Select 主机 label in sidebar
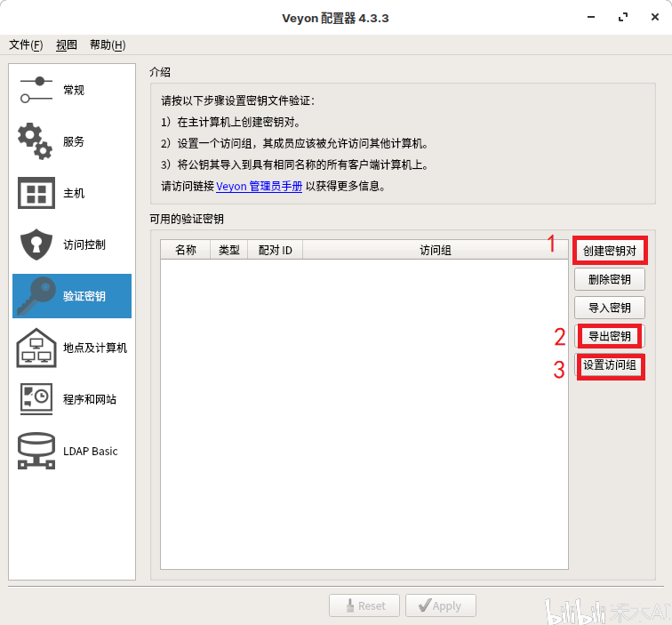The width and height of the screenshot is (672, 625). pos(74,193)
